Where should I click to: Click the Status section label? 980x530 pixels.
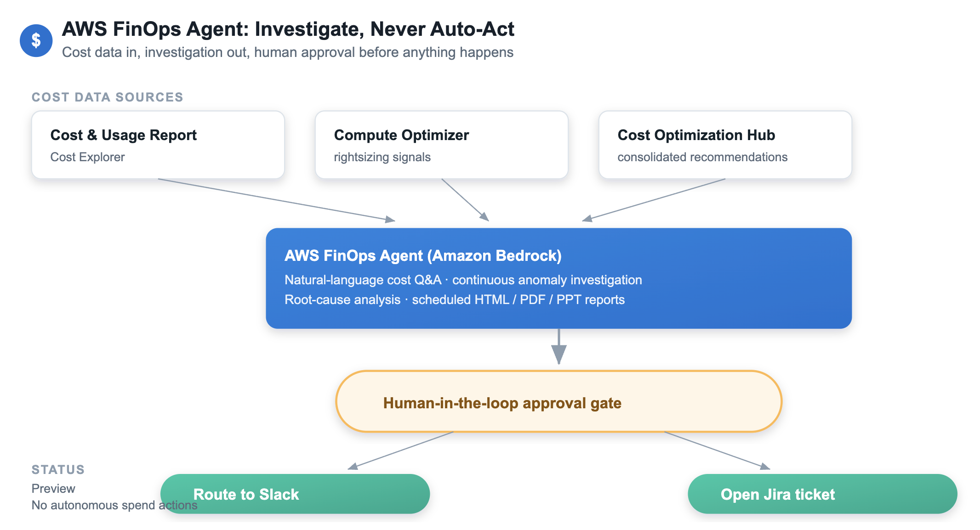click(x=58, y=469)
